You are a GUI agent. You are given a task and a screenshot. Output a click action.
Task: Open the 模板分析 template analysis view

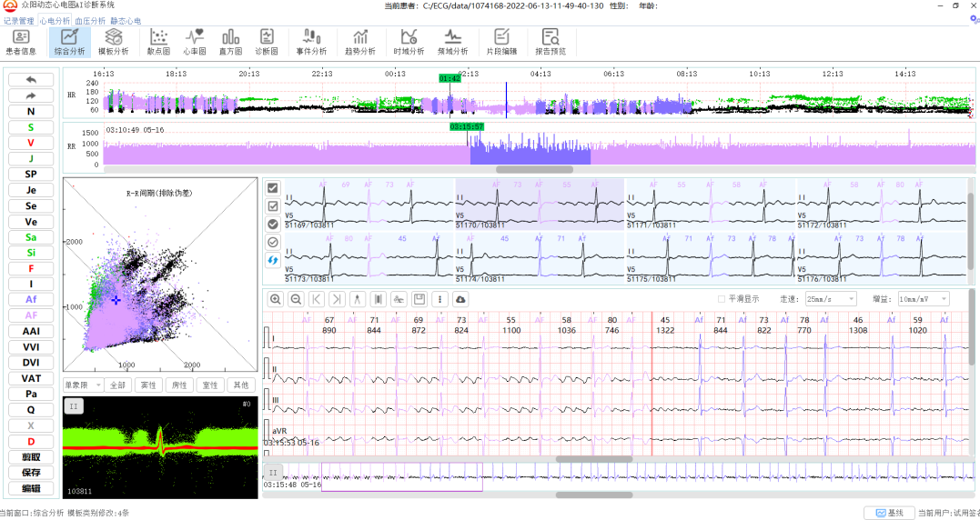113,42
